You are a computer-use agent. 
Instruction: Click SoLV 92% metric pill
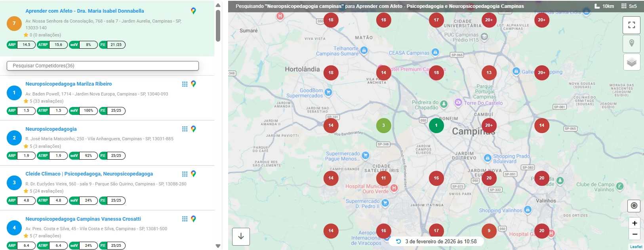click(83, 156)
